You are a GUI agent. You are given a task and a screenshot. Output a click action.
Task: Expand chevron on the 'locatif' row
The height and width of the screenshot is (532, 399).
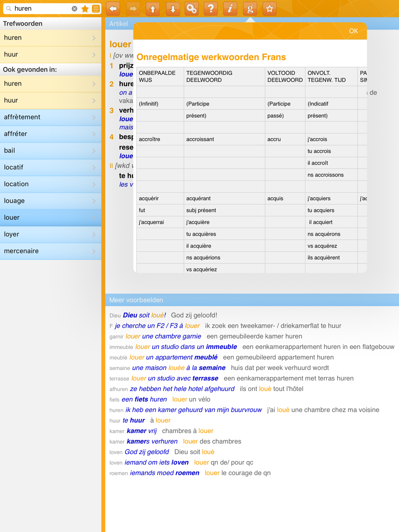[94, 167]
